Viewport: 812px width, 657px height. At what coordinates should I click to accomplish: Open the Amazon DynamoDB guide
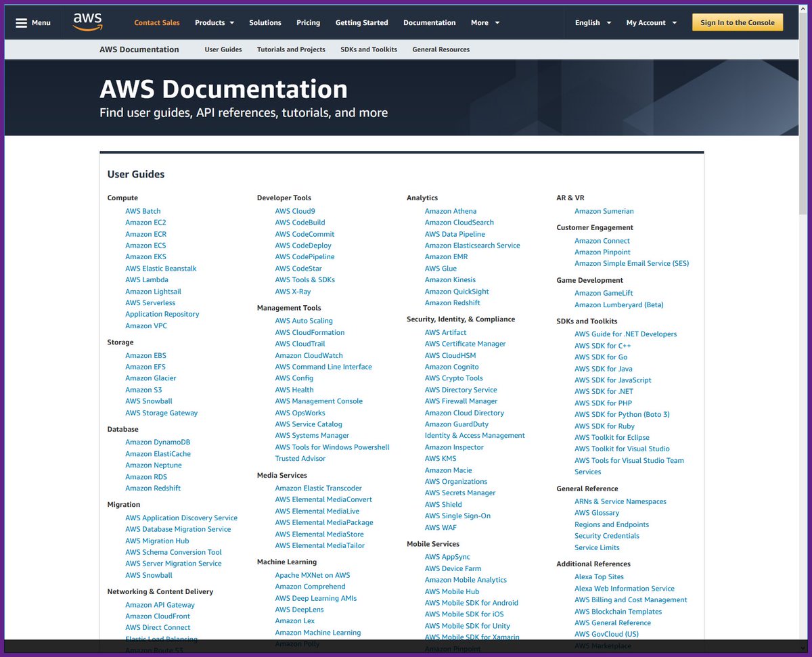pos(157,442)
